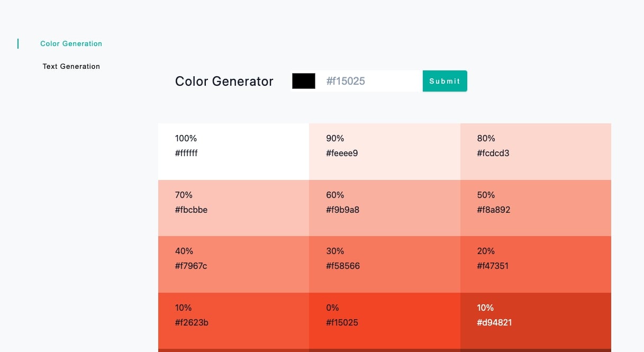Click the teal active indicator bar in sidebar
This screenshot has height=352, width=644.
coord(18,43)
